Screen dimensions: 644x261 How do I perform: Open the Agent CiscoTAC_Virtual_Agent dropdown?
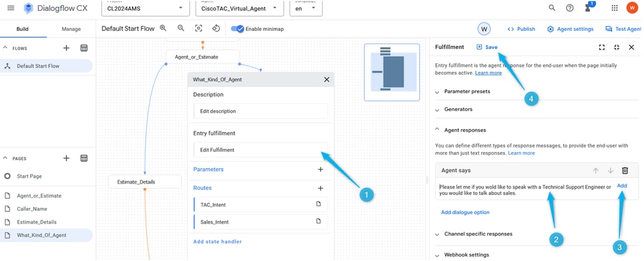point(239,8)
